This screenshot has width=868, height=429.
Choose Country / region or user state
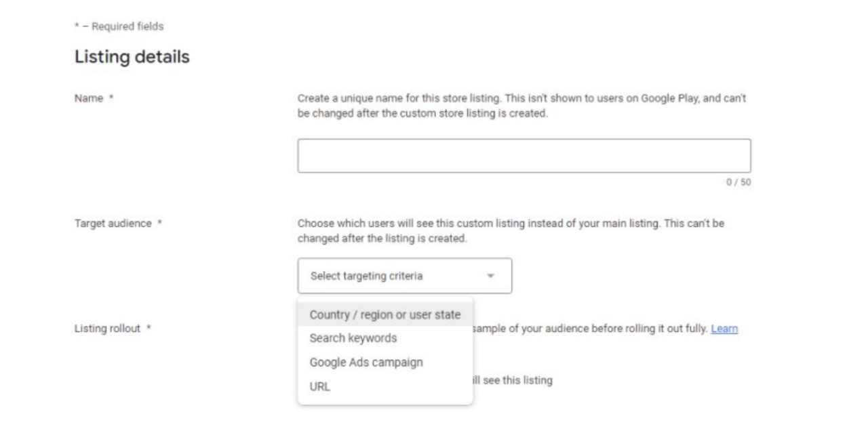(384, 314)
